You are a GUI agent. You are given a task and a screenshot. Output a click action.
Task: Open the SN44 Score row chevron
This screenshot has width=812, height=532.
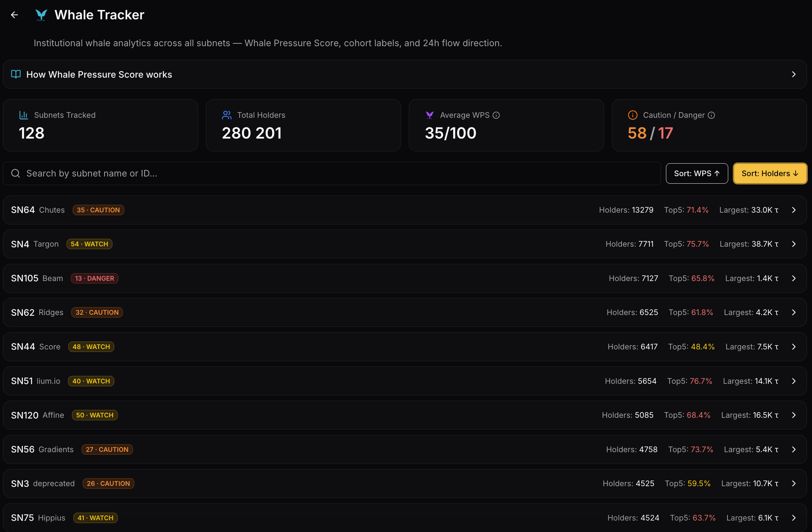click(794, 347)
